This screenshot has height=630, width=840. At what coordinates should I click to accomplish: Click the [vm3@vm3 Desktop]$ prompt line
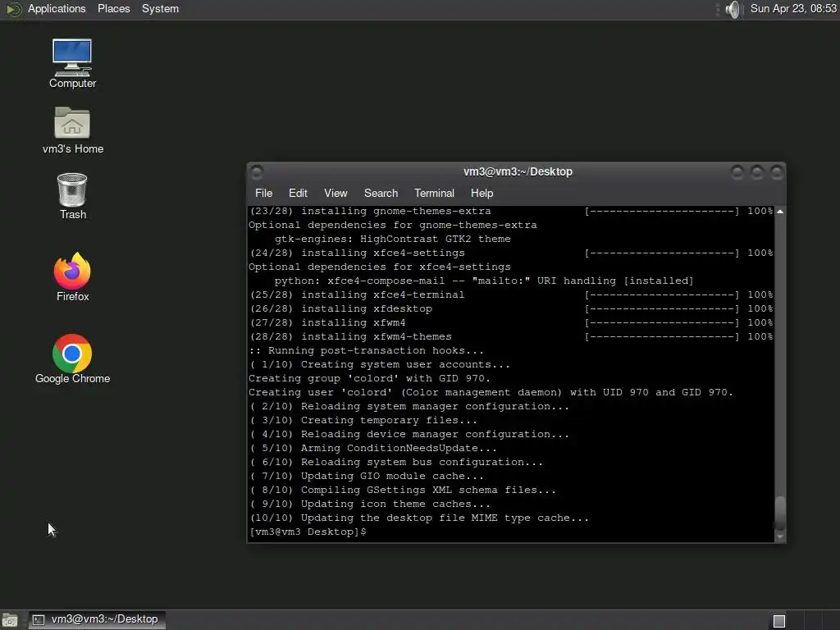click(x=308, y=532)
